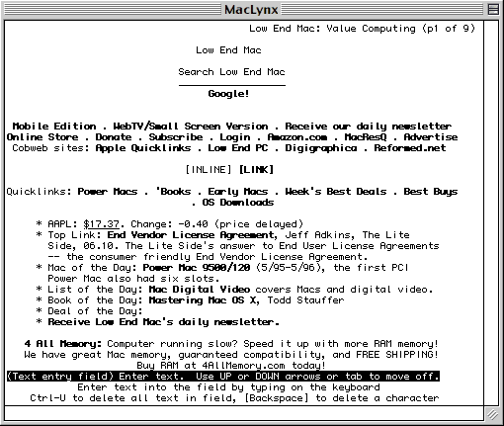Follow Receive Low End Mac's daily newsletter link
Image resolution: width=504 pixels, height=426 pixels.
pos(164,322)
